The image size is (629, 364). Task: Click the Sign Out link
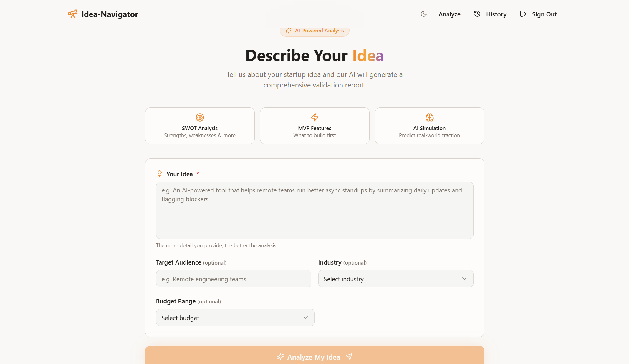click(x=544, y=14)
